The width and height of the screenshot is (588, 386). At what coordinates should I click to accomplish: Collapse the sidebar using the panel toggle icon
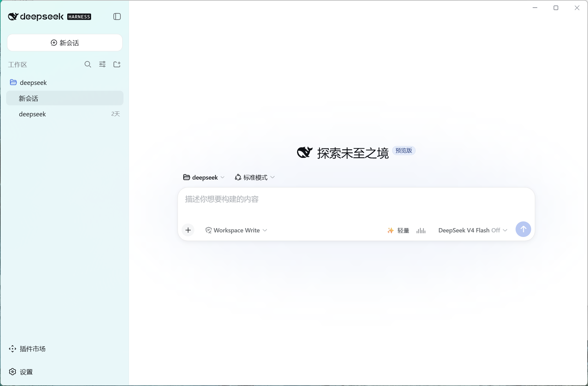tap(117, 16)
